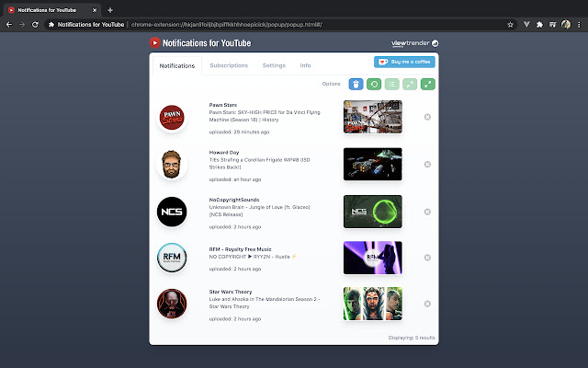Click the Displaying 5 results text
This screenshot has height=368, width=588.
point(412,338)
